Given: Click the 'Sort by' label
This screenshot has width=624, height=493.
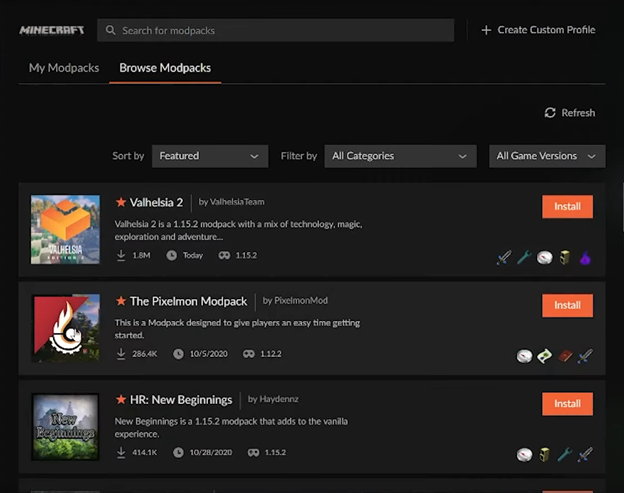Looking at the screenshot, I should (x=128, y=156).
